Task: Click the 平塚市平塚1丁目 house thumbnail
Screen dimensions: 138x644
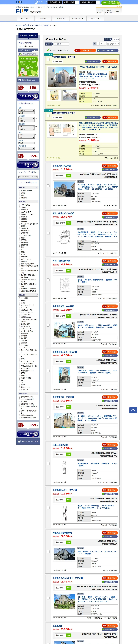Action: [x=64, y=375]
